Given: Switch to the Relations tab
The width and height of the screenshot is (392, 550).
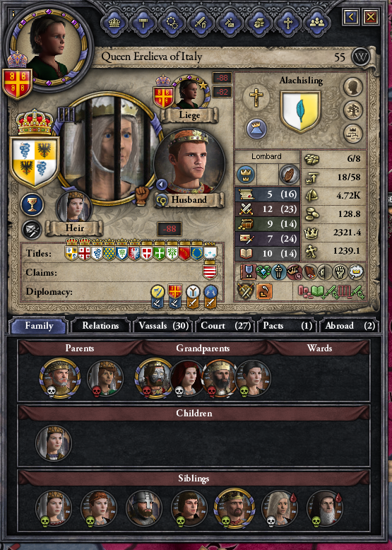Looking at the screenshot, I should click(x=100, y=326).
